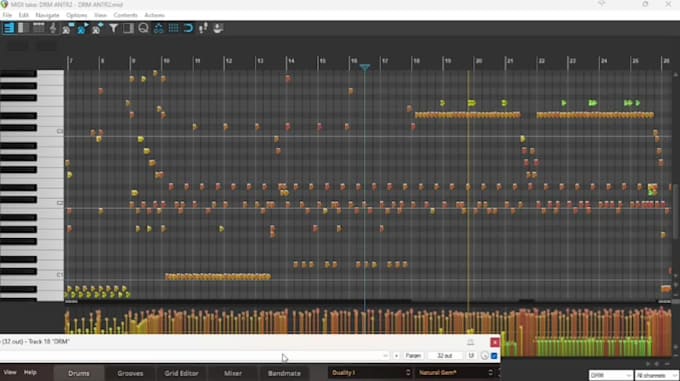Click the third MIDI preview diamond icon
The height and width of the screenshot is (381, 680).
coord(98,29)
